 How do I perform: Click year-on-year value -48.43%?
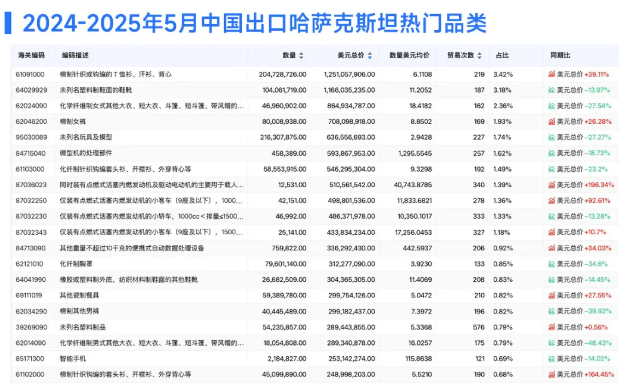click(598, 343)
